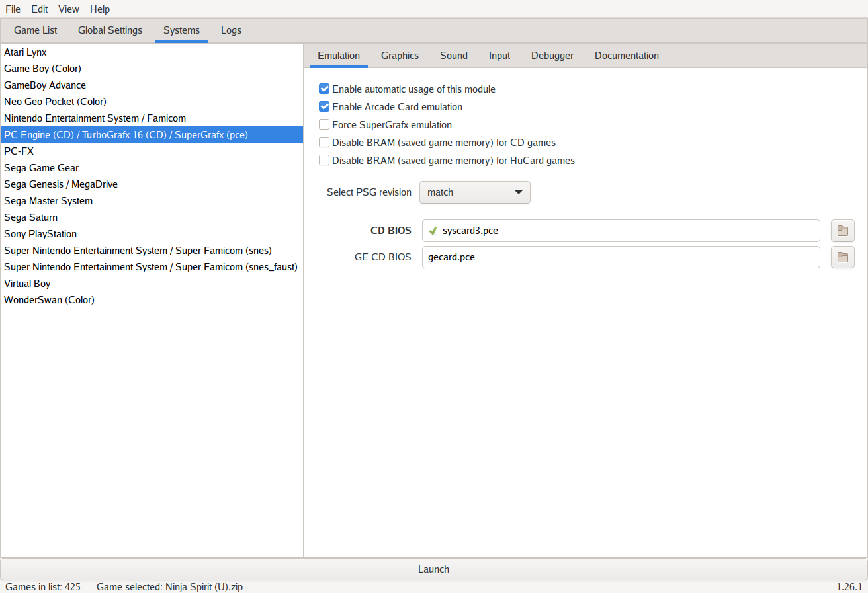Viewport: 868px width, 593px height.
Task: Switch to the Game List tab
Action: tap(36, 30)
